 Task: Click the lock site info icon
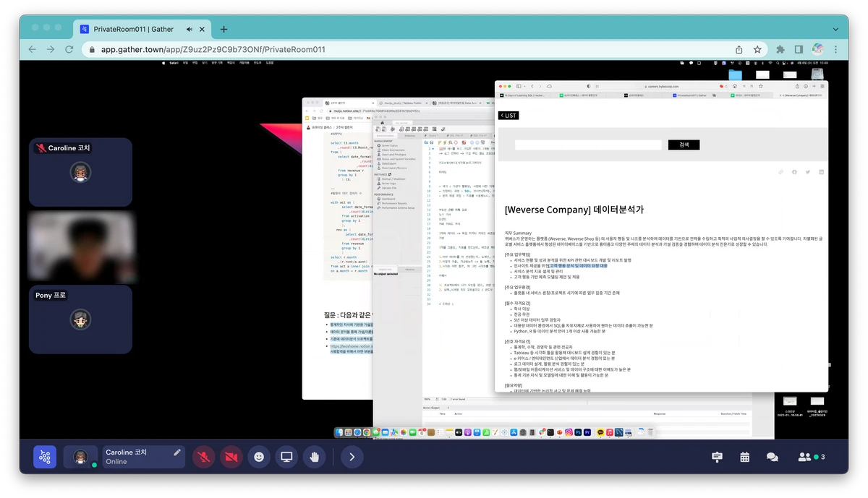[x=92, y=50]
